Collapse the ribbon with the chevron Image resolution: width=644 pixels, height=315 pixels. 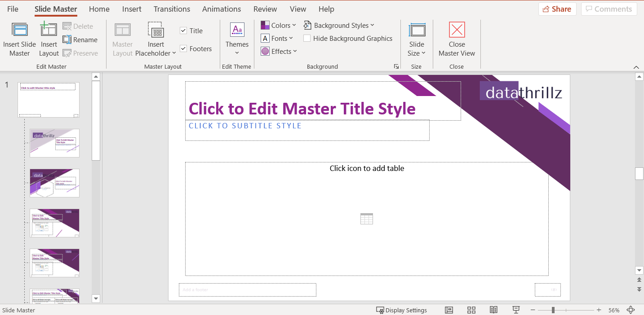tap(636, 67)
